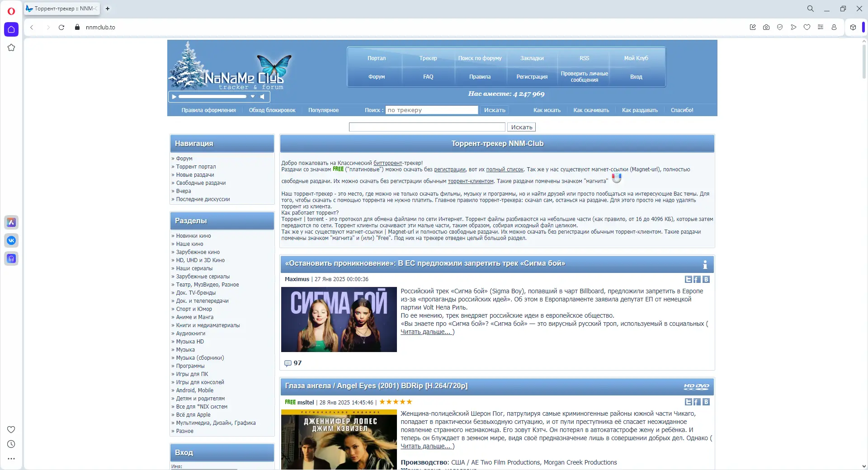Screen dimensions: 868x470
Task: Open the Закладки menu item
Action: point(532,58)
